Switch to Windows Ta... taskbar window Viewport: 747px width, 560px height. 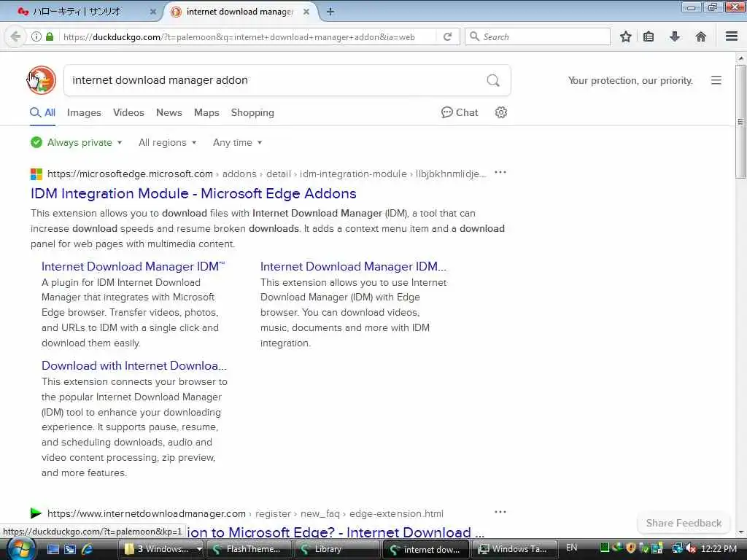pos(514,549)
